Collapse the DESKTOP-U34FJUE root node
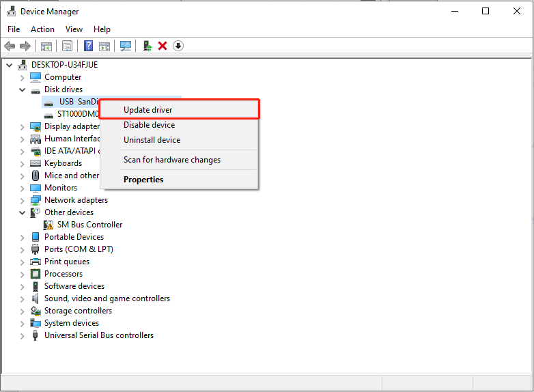Screen dimensions: 534x392 [9, 65]
